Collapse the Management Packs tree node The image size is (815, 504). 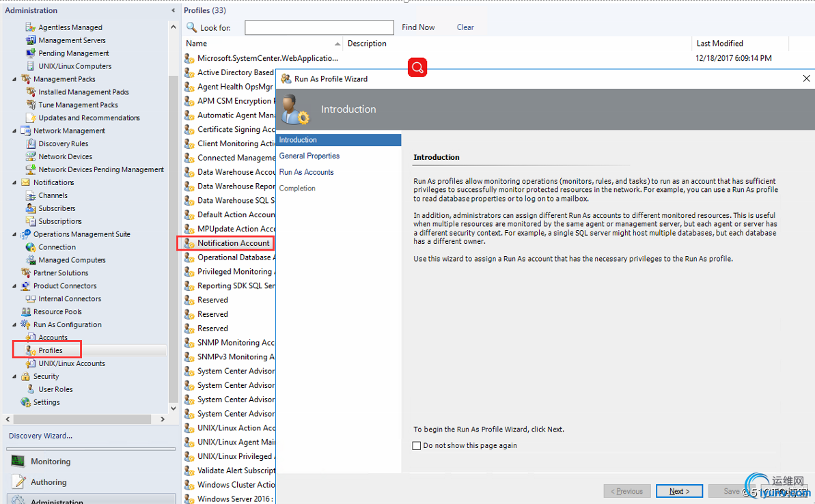pos(14,79)
